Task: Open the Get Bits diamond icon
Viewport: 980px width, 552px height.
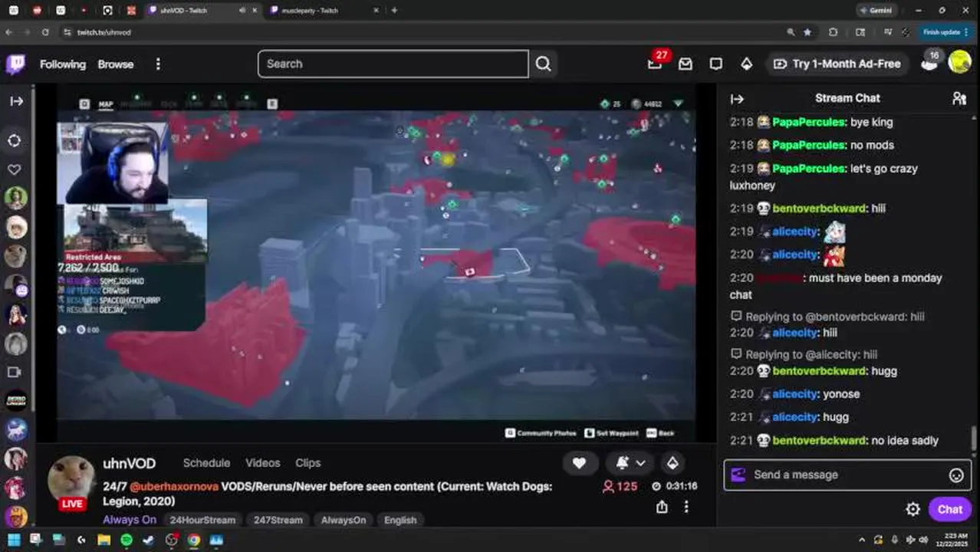Action: (746, 64)
